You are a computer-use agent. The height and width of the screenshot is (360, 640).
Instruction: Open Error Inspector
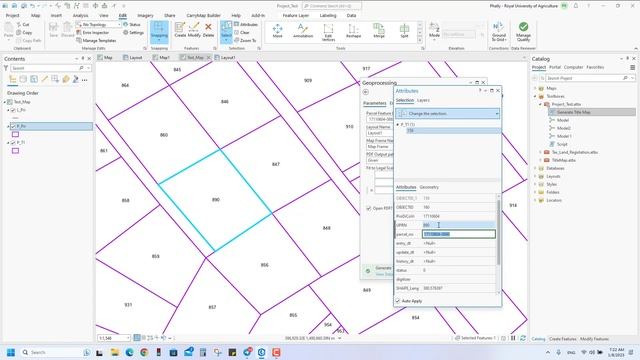click(x=93, y=32)
